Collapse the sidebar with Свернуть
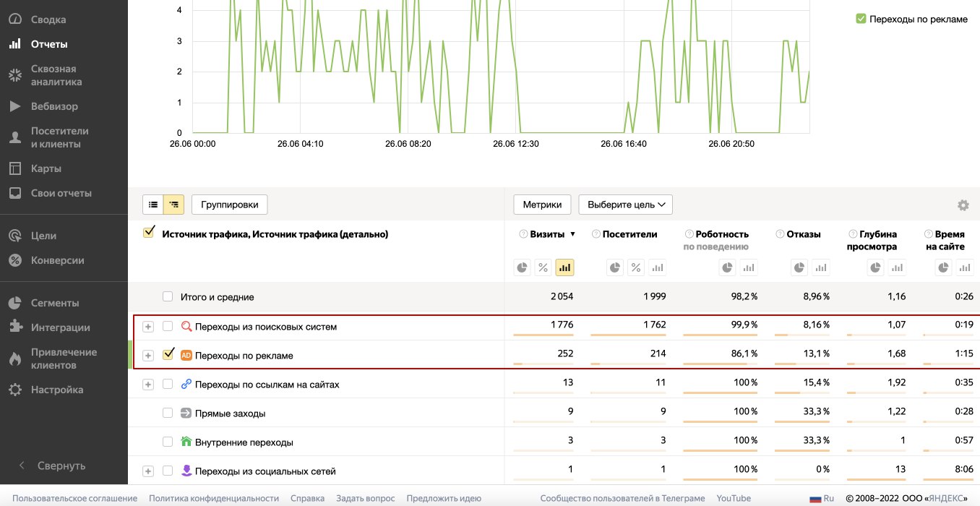 coord(61,466)
